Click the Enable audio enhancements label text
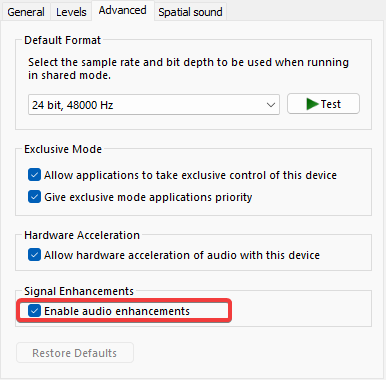Screen dimensions: 386x380 (x=117, y=311)
